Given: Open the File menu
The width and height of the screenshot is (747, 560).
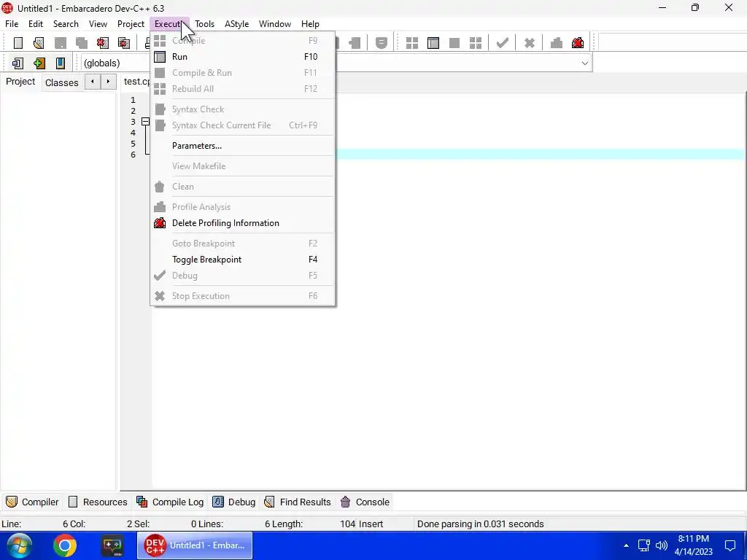Looking at the screenshot, I should pyautogui.click(x=12, y=24).
